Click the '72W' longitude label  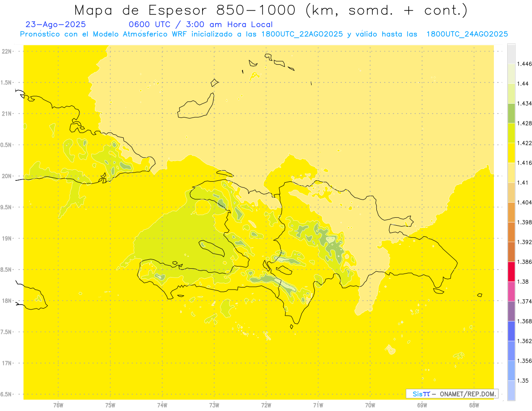coord(266,405)
